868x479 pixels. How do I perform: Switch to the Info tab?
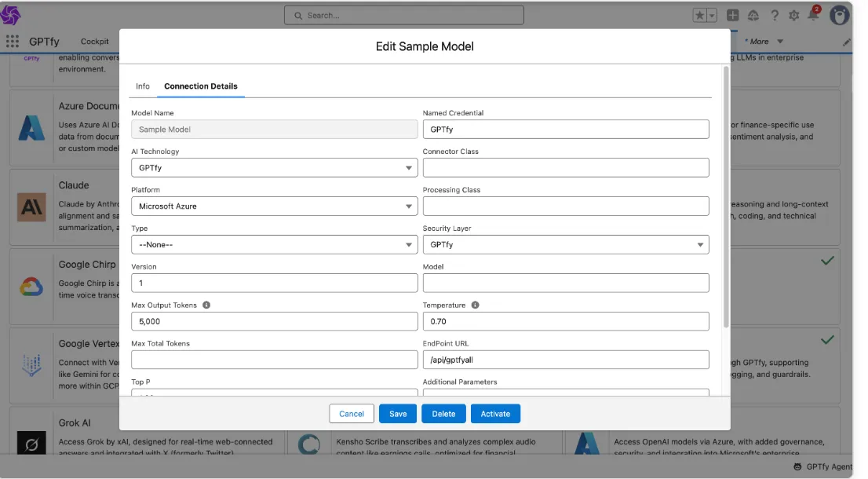142,86
